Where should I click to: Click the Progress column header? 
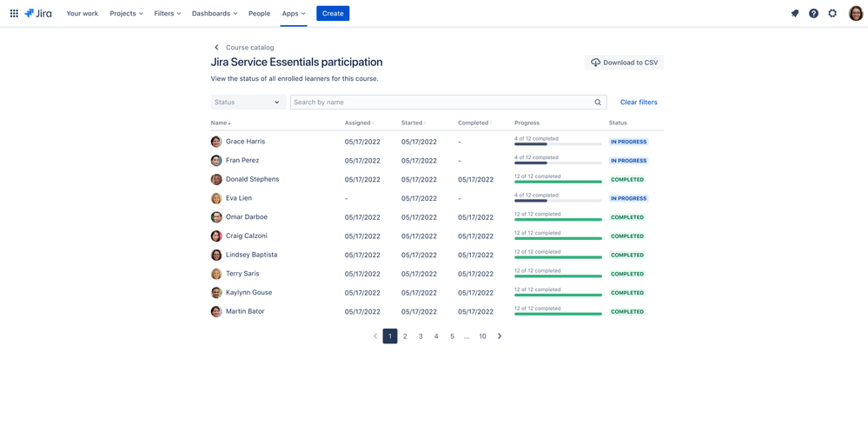point(527,123)
